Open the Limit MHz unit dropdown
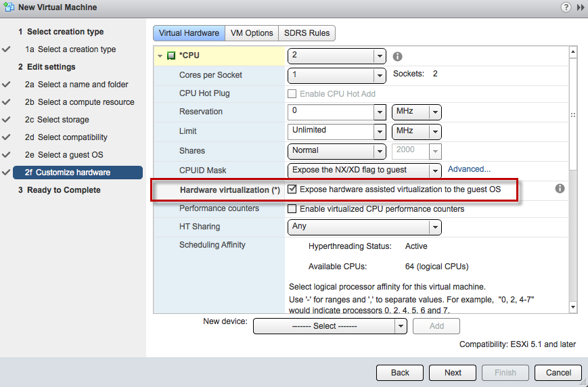 tap(417, 132)
